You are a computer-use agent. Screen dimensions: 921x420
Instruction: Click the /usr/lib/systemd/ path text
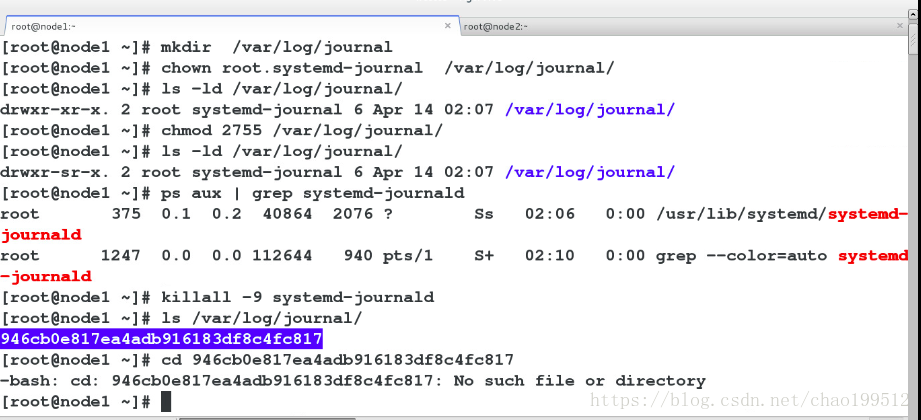click(x=741, y=214)
